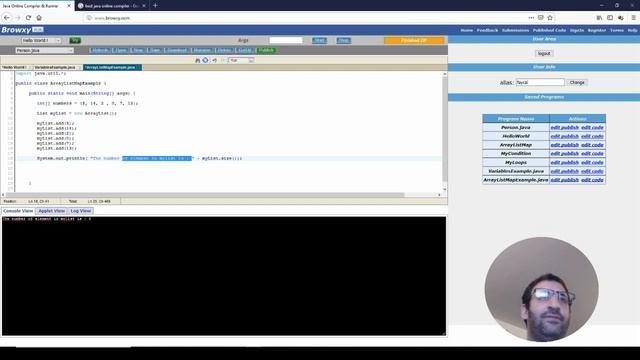The image size is (640, 360).
Task: Open the Firefox library icon
Action: [599, 18]
